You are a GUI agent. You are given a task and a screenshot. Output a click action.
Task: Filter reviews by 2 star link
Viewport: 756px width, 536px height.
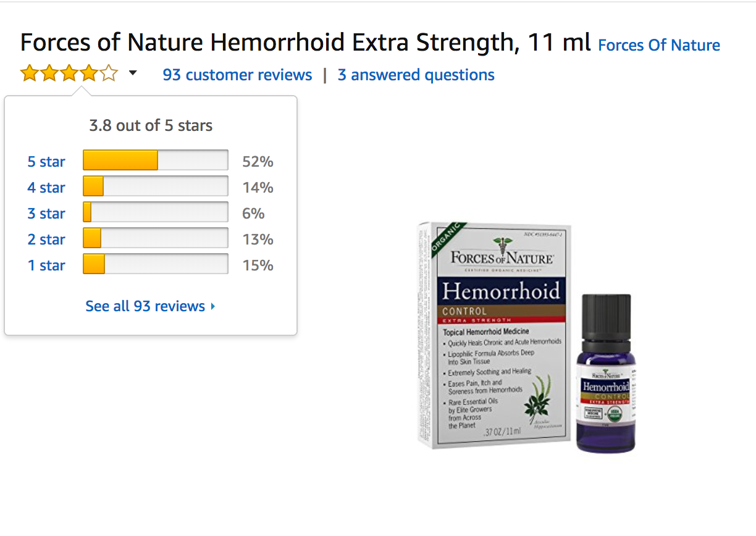click(x=46, y=240)
